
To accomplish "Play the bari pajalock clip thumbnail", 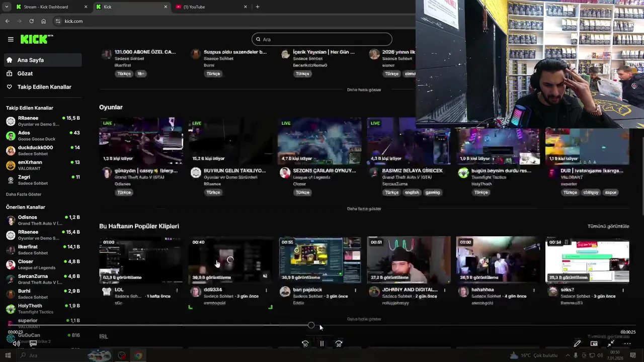I will tap(319, 260).
